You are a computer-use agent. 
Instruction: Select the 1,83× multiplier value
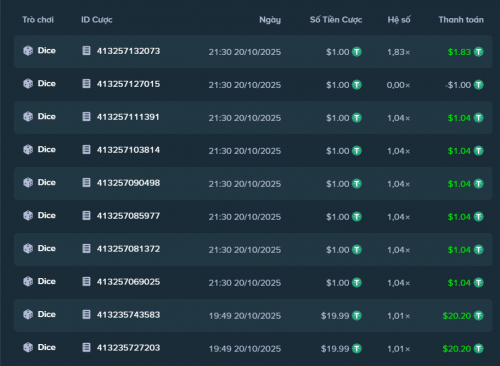pos(399,52)
